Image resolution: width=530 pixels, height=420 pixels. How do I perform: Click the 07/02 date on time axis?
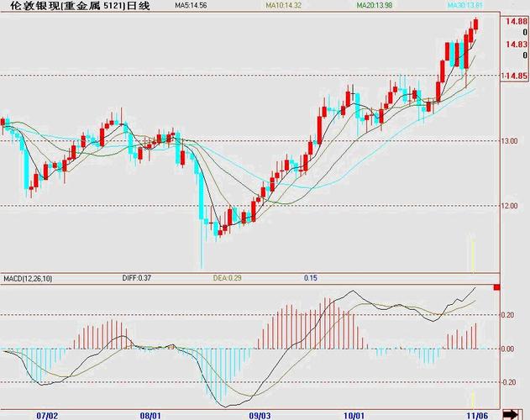[x=48, y=415]
